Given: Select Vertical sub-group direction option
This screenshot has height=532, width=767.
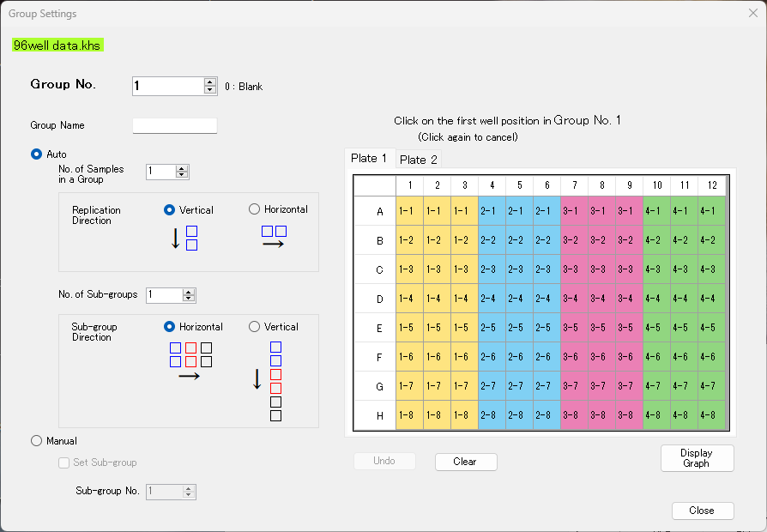Looking at the screenshot, I should (254, 327).
